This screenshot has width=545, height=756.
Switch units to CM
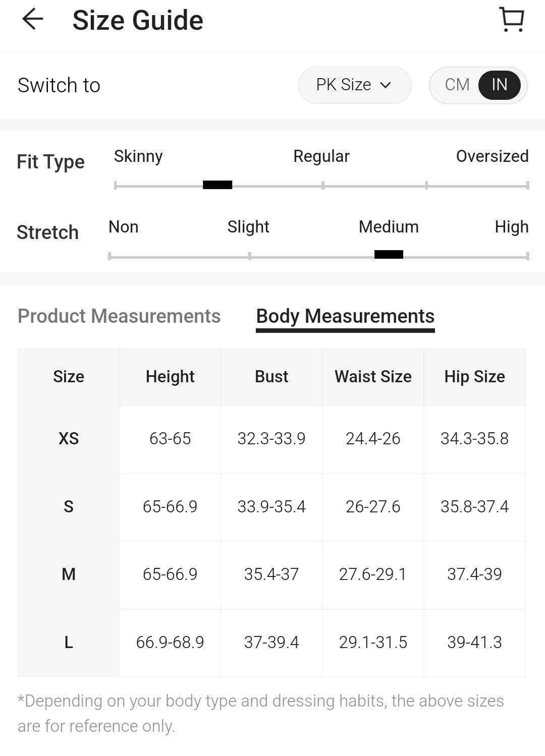tap(457, 85)
